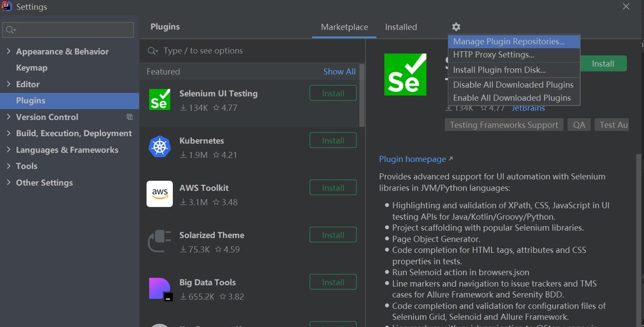
Task: Select Enable All Downloaded Plugins
Action: pos(514,98)
